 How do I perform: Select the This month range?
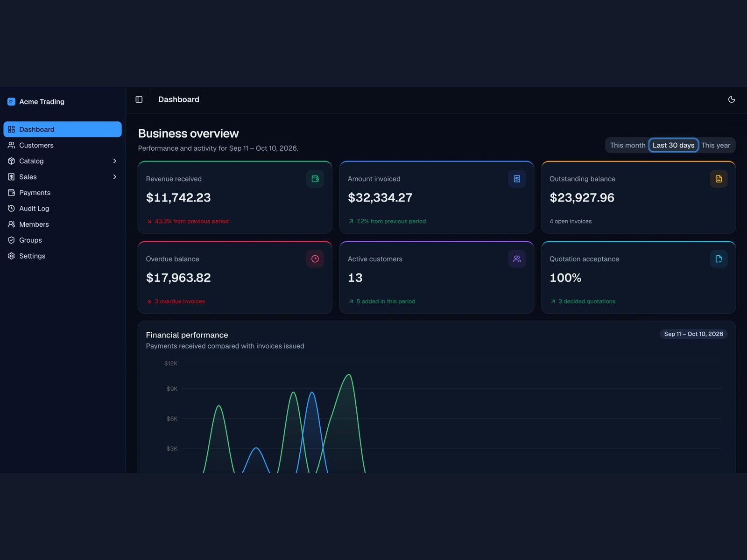click(x=627, y=145)
